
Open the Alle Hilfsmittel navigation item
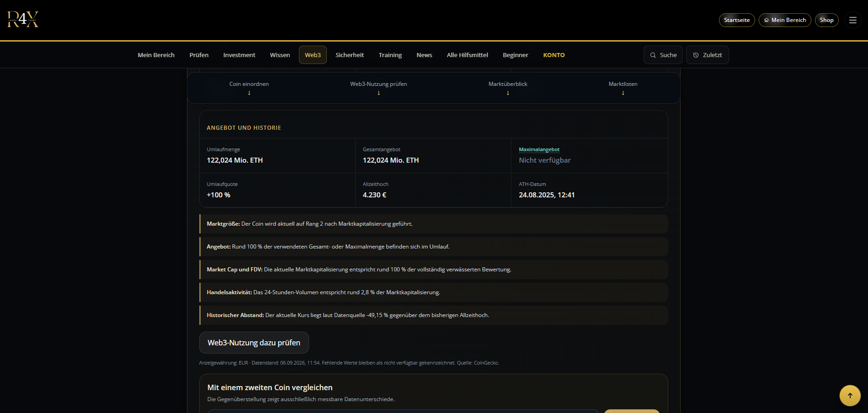[x=467, y=55]
